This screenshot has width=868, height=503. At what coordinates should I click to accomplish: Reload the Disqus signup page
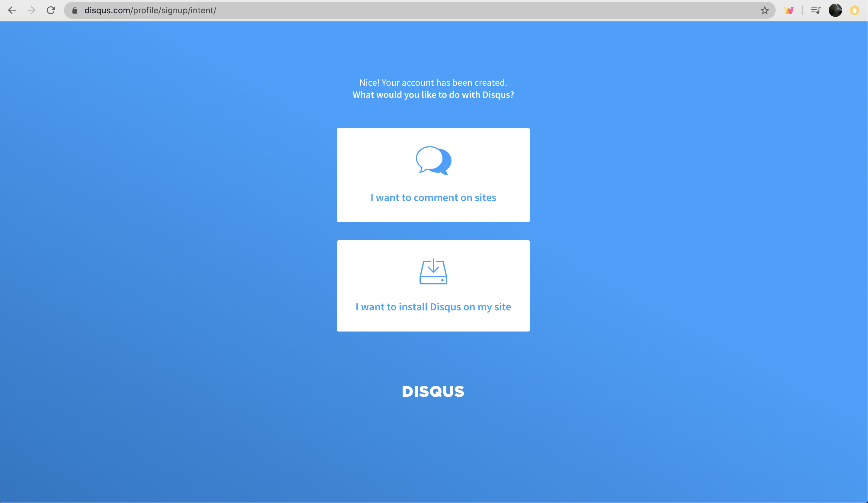(x=51, y=10)
